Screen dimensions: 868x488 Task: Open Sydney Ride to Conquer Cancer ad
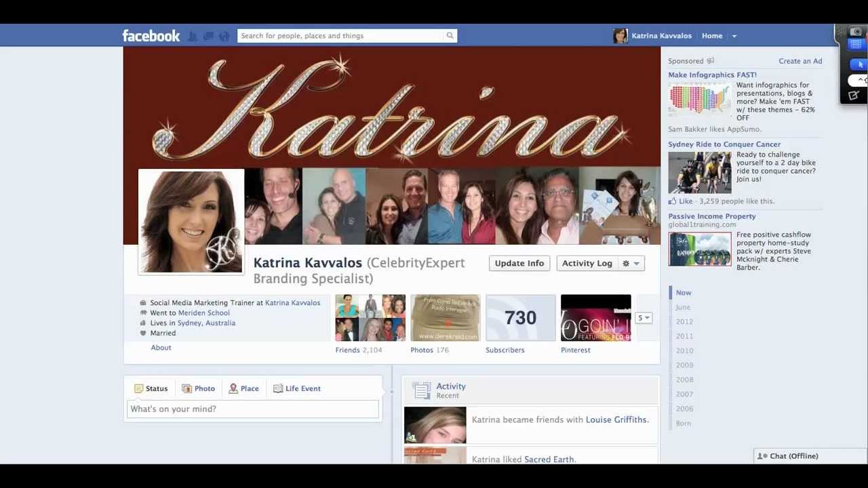coord(724,144)
